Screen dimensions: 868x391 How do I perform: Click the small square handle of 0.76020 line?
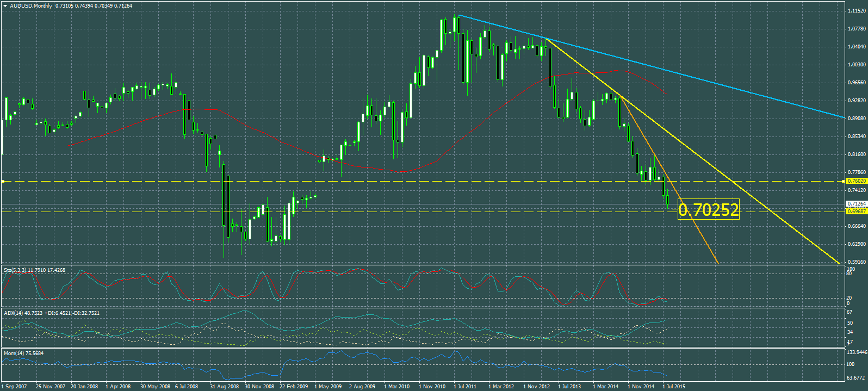(x=3, y=181)
